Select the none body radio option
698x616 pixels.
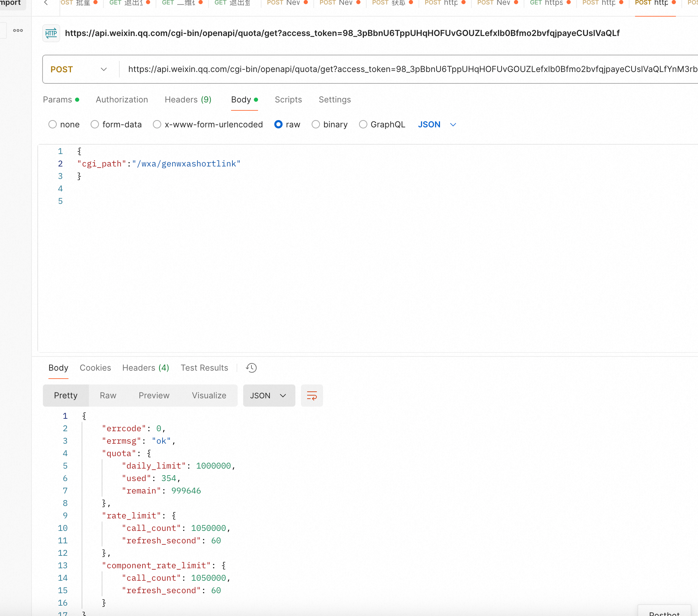point(53,125)
